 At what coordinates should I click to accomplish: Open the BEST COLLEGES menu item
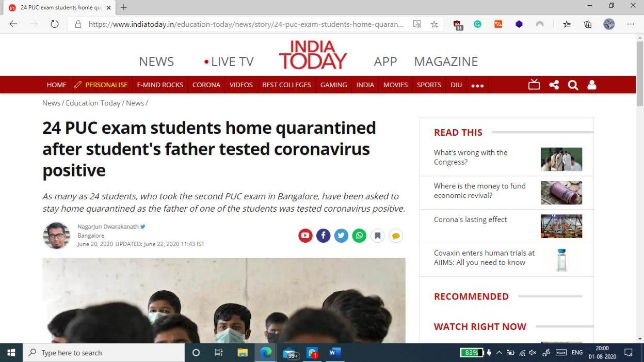(x=286, y=85)
